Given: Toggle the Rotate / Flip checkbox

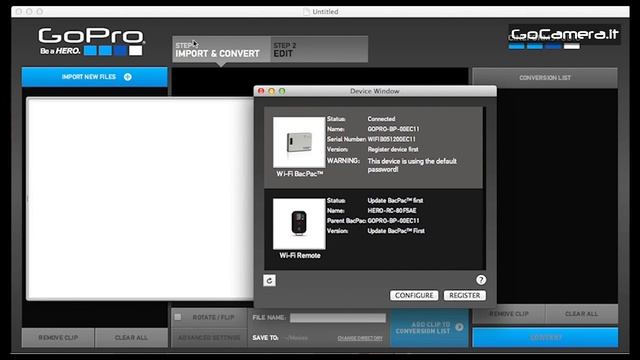Looking at the screenshot, I should pos(178,317).
